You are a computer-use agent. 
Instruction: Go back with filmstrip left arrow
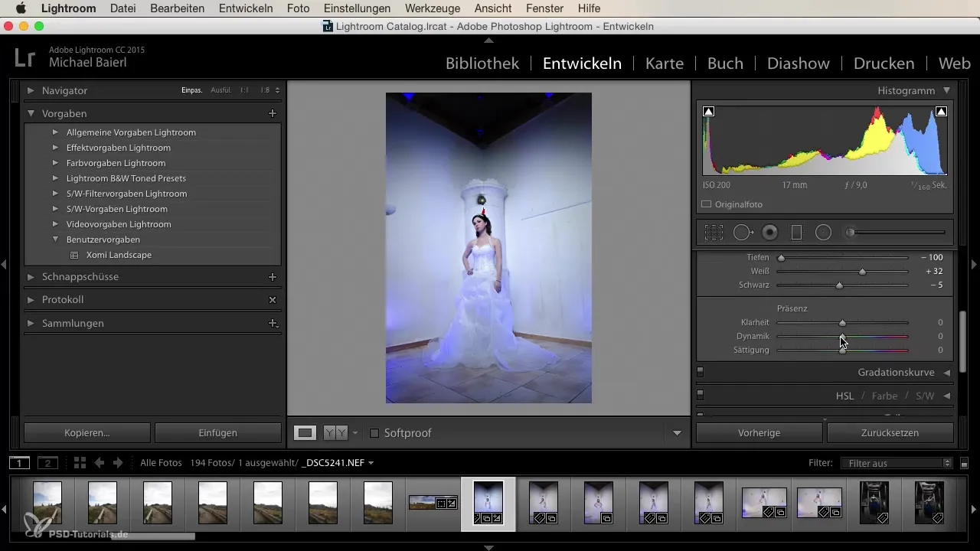99,463
